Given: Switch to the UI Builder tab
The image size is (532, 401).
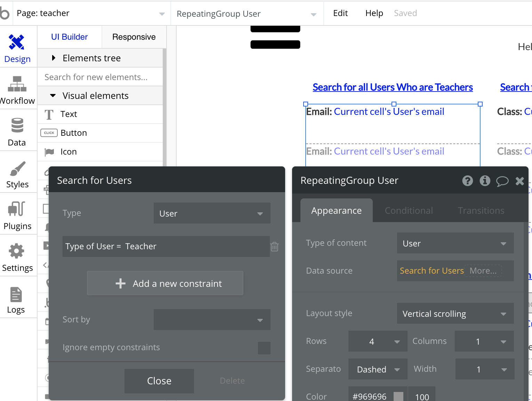Looking at the screenshot, I should coord(70,37).
